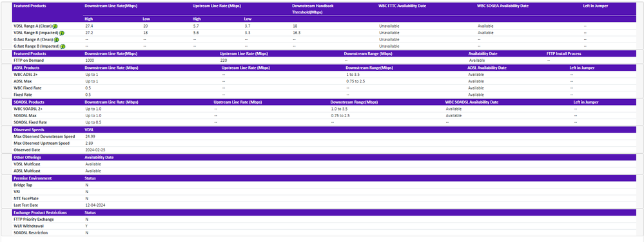Select the 'G.fast Range A (Clean)' row label
Viewport: 644px width, 242px height.
tap(34, 40)
